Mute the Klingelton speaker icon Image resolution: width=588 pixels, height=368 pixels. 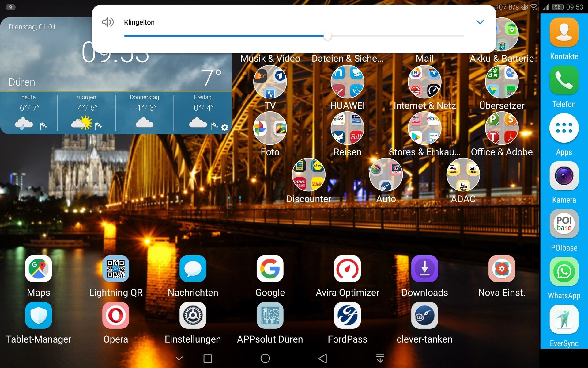pyautogui.click(x=108, y=22)
